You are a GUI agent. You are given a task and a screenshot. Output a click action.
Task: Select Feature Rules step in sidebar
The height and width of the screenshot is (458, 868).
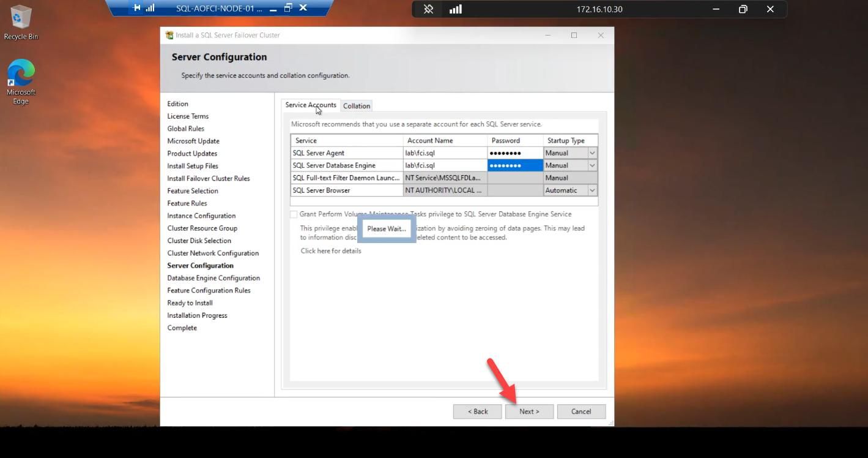187,203
